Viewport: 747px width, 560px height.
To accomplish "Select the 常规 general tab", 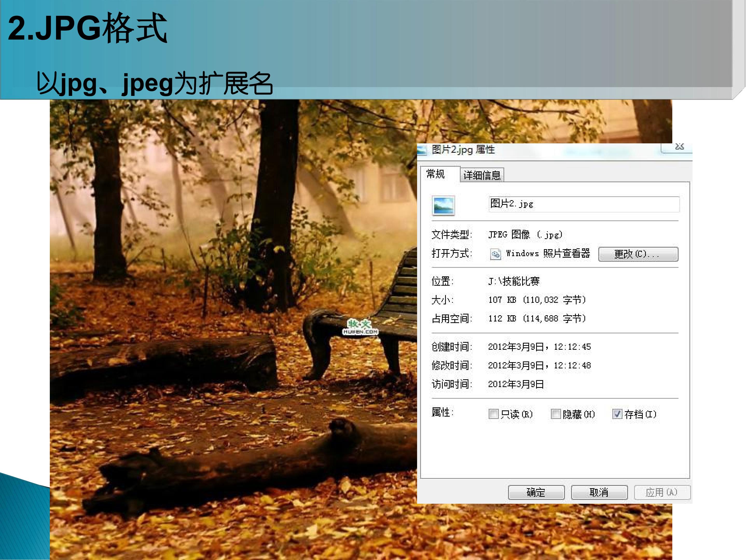I will point(436,174).
